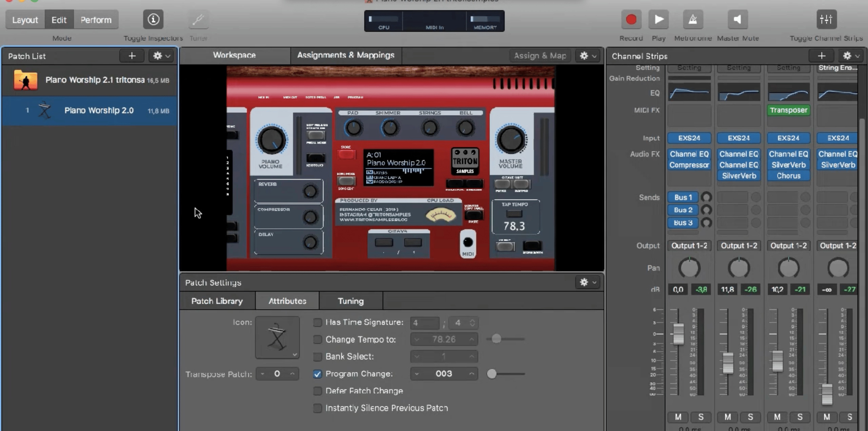The image size is (868, 431).
Task: Check Instantly Silence Previous Patch
Action: (317, 408)
